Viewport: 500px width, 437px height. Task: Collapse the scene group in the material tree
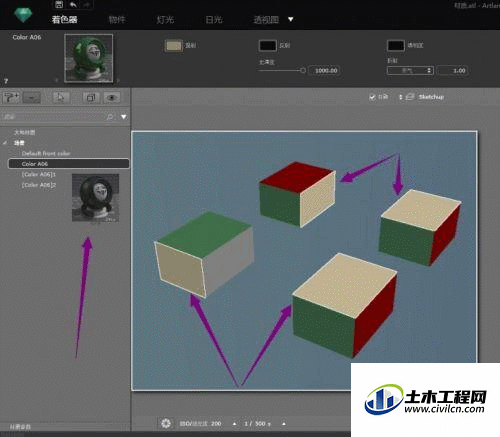coord(5,143)
